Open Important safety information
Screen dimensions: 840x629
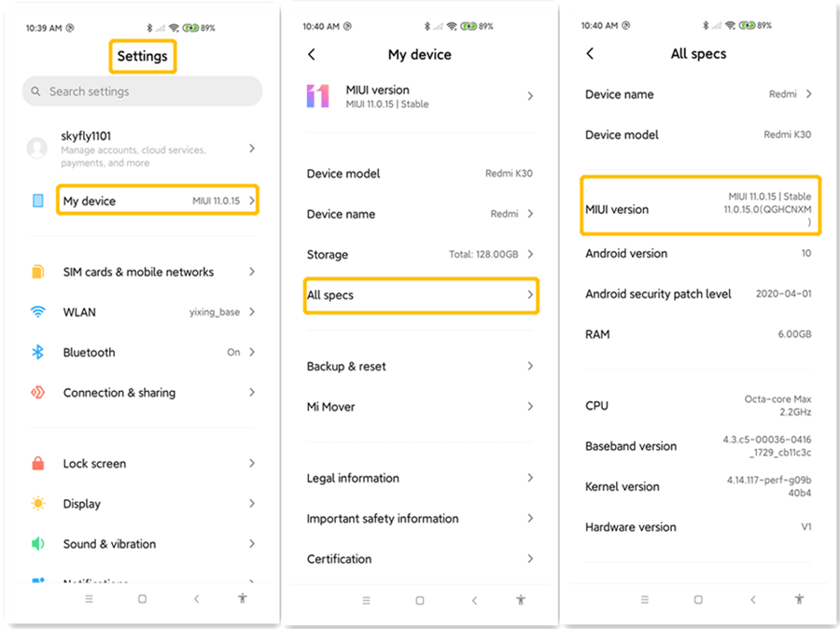point(421,519)
